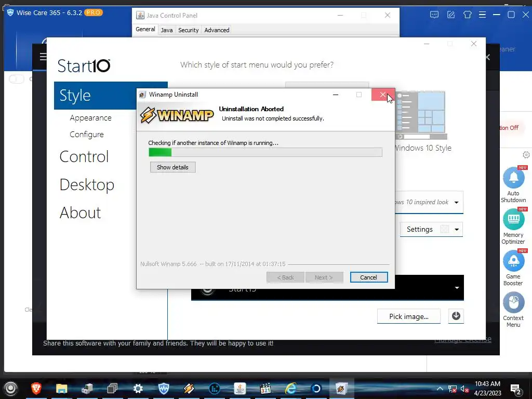The height and width of the screenshot is (399, 532).
Task: Show hidden system tray icons
Action: point(440,389)
